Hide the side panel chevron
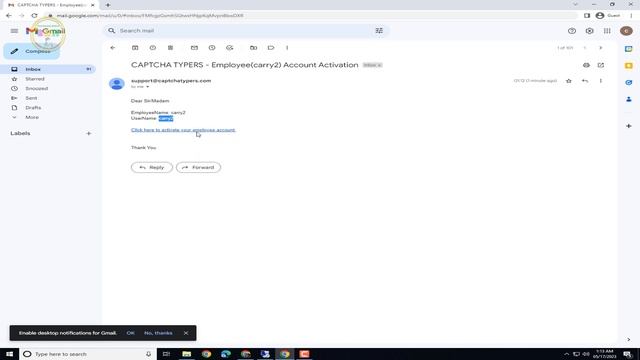The image size is (640, 360). pyautogui.click(x=629, y=340)
